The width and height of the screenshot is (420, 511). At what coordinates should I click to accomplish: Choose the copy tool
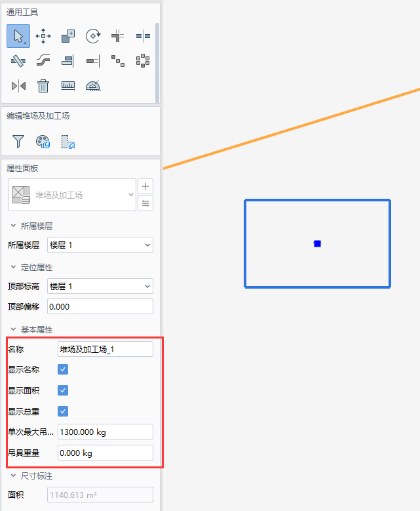tap(68, 36)
